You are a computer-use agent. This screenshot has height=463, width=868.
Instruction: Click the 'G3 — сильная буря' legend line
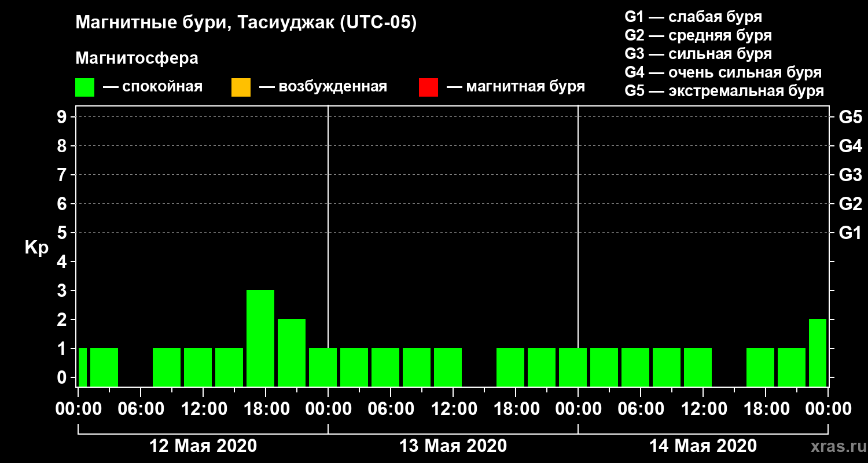(x=698, y=54)
